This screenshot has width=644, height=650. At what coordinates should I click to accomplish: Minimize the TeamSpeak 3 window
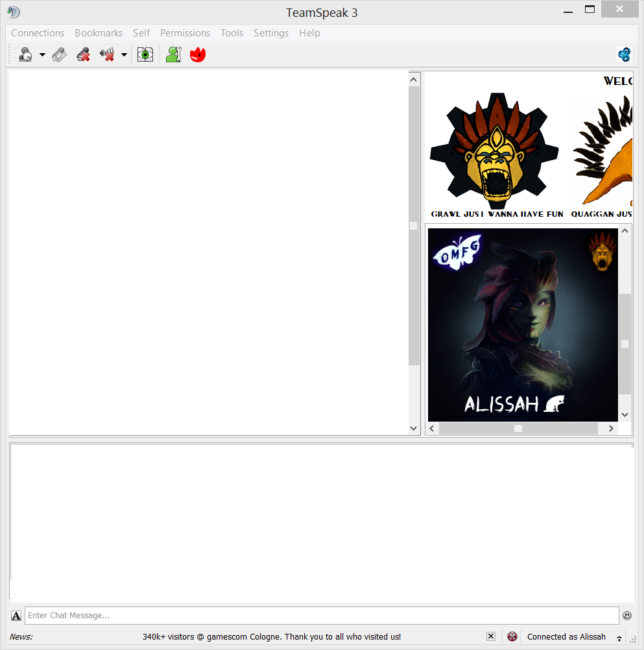[x=568, y=12]
